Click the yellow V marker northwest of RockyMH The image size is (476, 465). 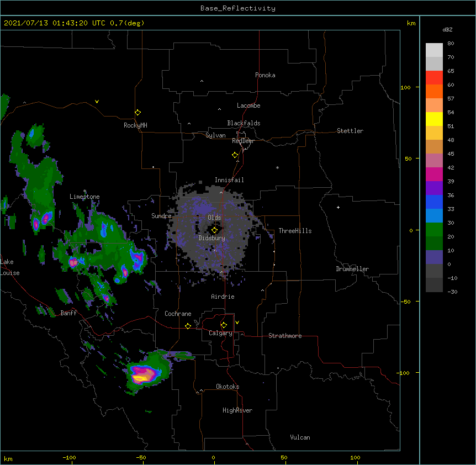(x=97, y=102)
